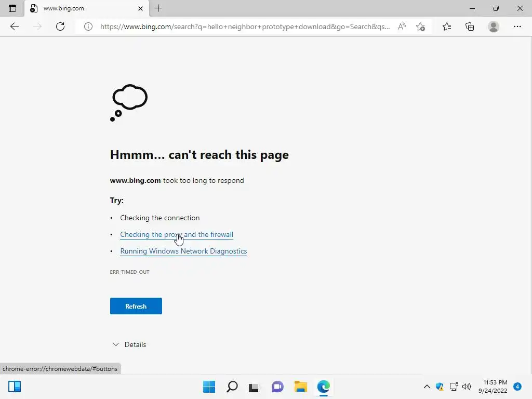Open Windows Security tray icon
Viewport: 532px width, 399px height.
(x=440, y=387)
